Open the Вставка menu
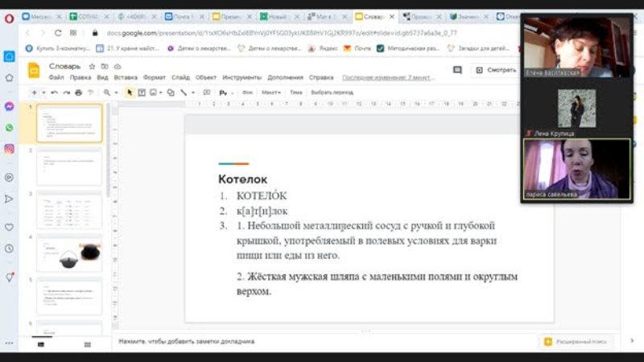Screen dimensions: 644x362 [x=126, y=77]
